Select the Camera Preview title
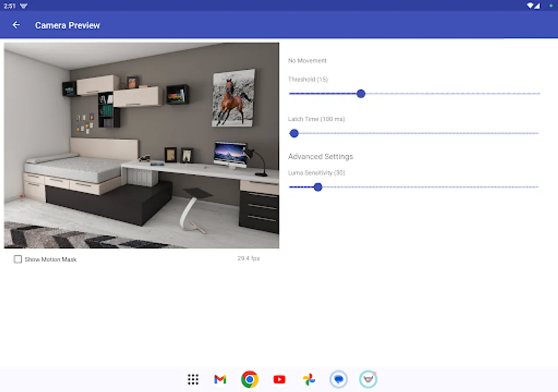 (68, 25)
